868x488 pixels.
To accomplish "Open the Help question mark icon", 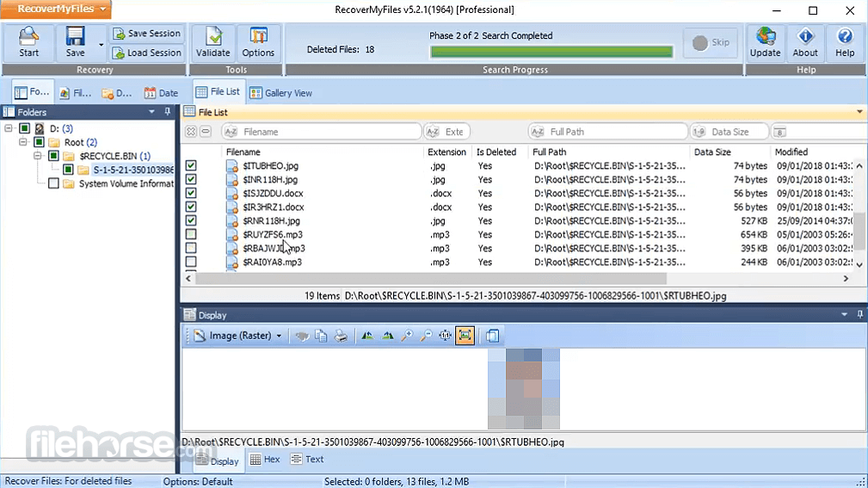I will click(845, 42).
